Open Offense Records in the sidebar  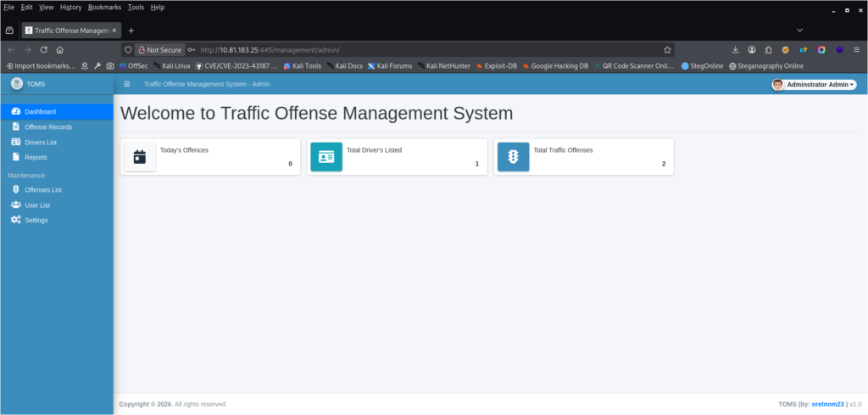[48, 127]
